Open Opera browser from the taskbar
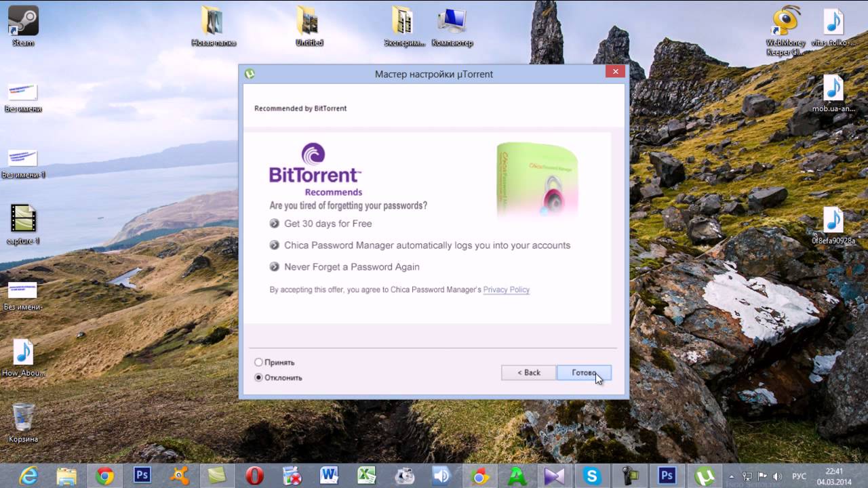The width and height of the screenshot is (868, 488). [x=254, y=476]
